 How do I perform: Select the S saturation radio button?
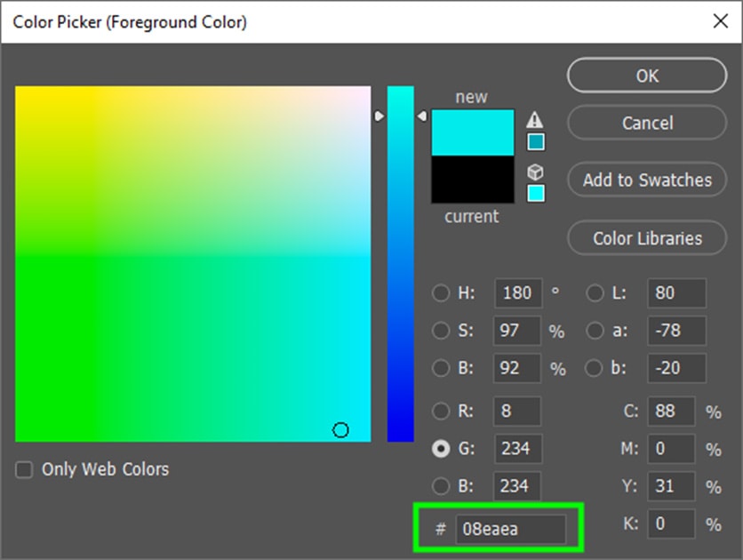pos(440,331)
